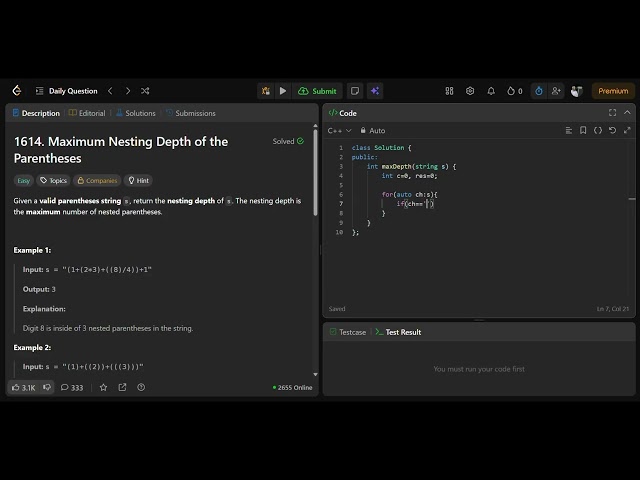Click the Ln 7, Col 21 status
The height and width of the screenshot is (480, 640).
(613, 309)
